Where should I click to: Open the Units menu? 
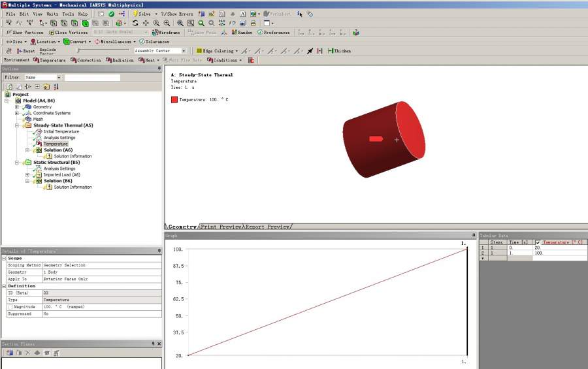click(x=52, y=14)
